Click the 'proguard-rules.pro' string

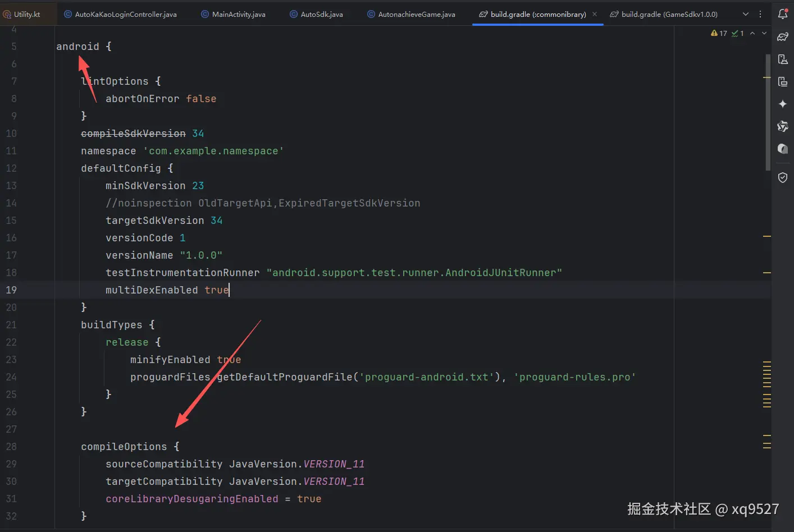(x=574, y=377)
